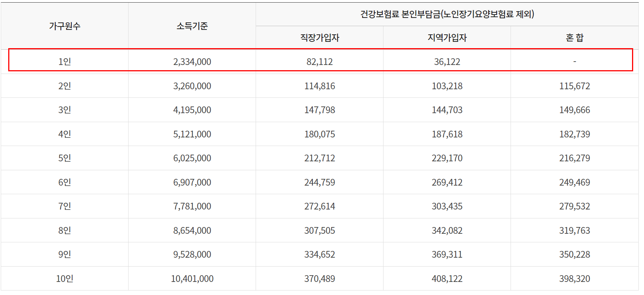Select the 229,170 cell
The width and height of the screenshot is (644, 295).
pyautogui.click(x=447, y=158)
